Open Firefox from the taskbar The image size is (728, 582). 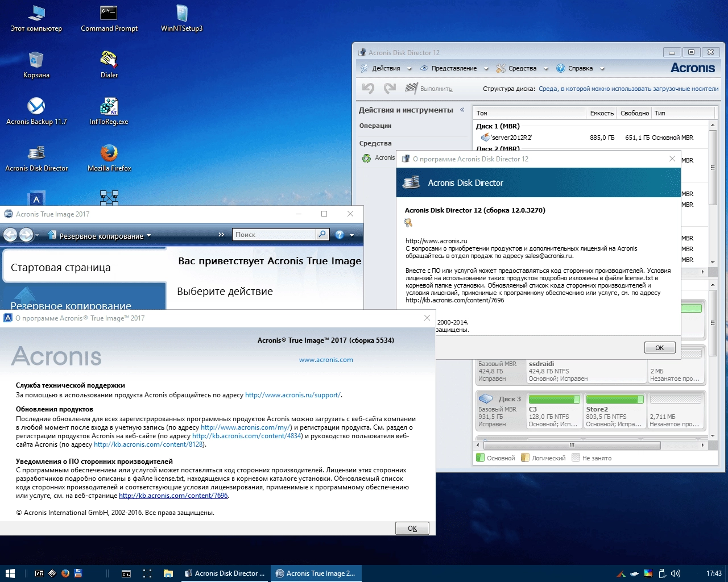coord(65,573)
